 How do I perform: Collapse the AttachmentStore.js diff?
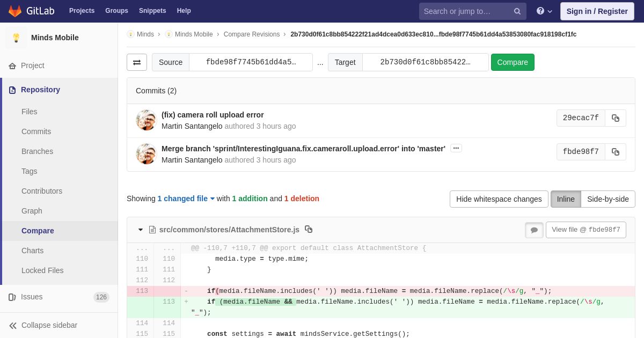141,230
